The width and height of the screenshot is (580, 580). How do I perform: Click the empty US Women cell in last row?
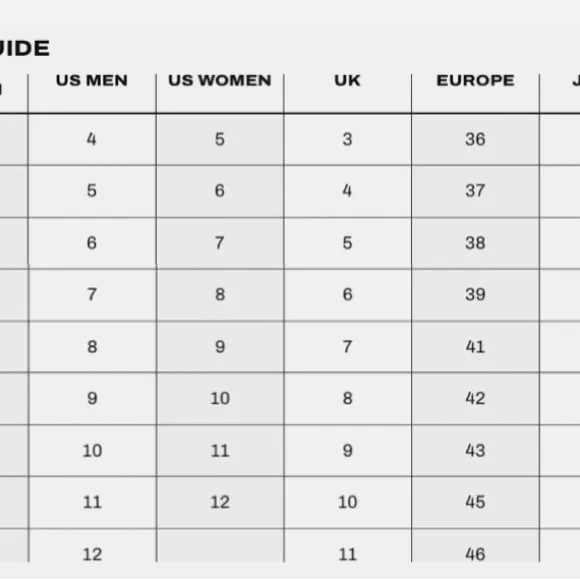tap(220, 546)
